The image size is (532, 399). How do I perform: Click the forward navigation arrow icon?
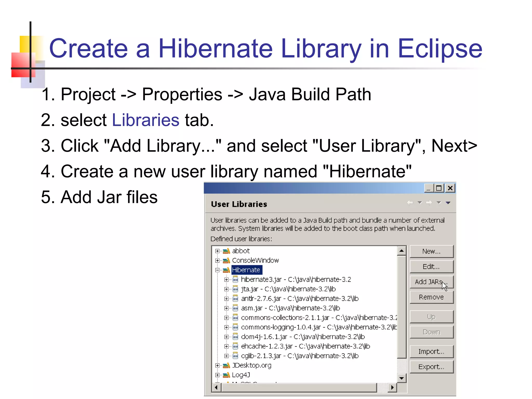pyautogui.click(x=429, y=203)
